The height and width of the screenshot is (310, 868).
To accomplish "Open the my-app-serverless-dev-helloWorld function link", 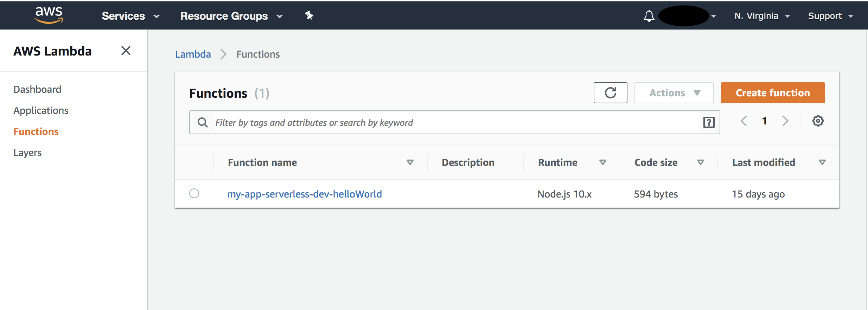I will pyautogui.click(x=304, y=194).
